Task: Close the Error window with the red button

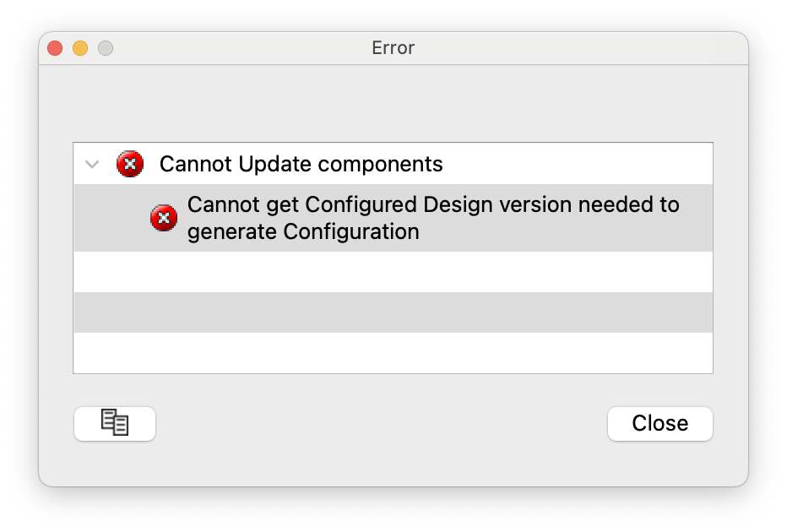Action: [x=55, y=48]
